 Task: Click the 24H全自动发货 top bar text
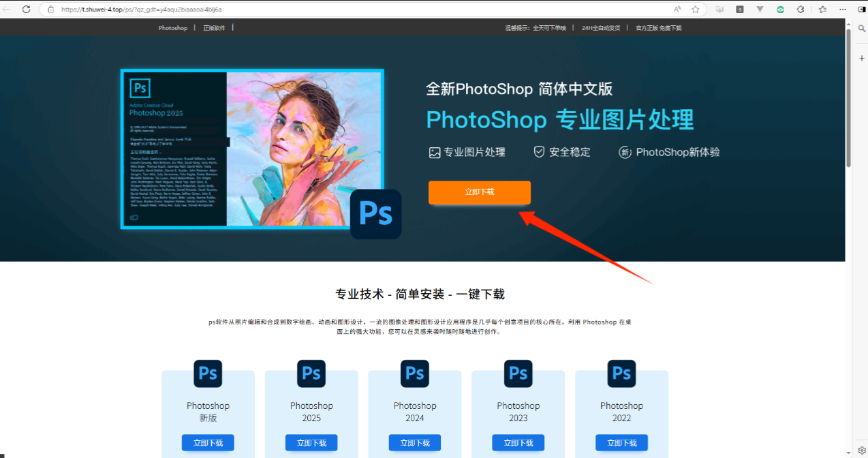tap(601, 28)
